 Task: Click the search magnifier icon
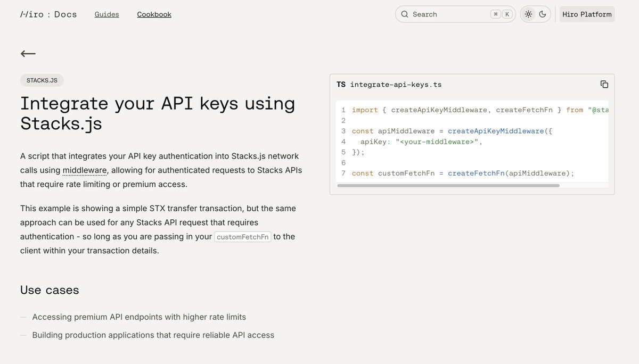[405, 14]
